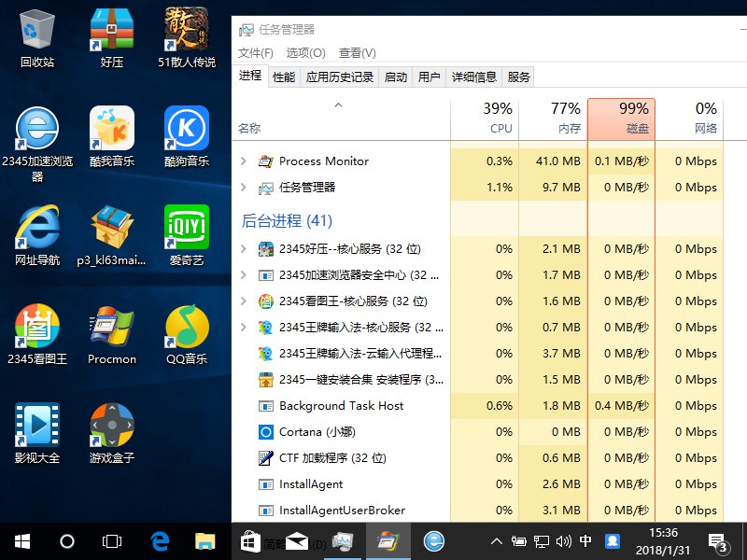Launch Procmon desktop icon
The image size is (747, 560).
(112, 334)
